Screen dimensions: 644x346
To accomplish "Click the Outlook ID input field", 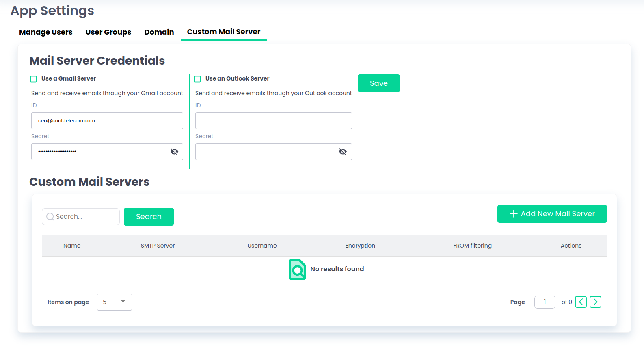I will [x=273, y=121].
